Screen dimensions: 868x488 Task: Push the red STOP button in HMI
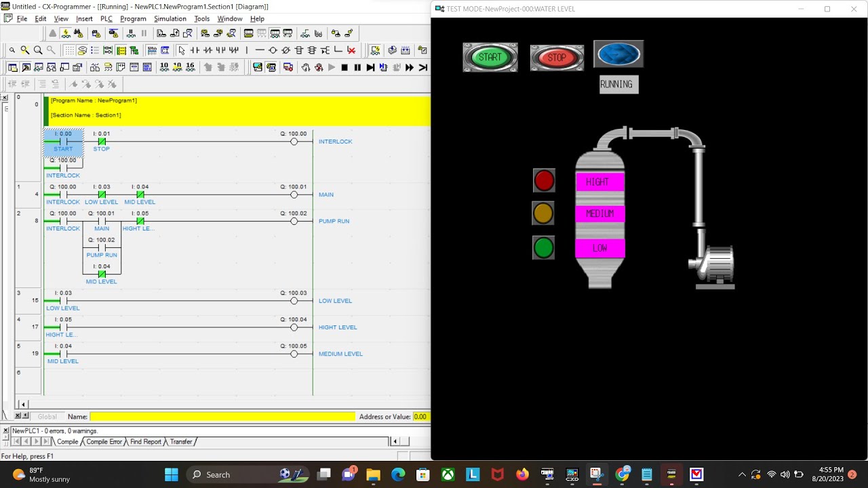click(x=557, y=58)
